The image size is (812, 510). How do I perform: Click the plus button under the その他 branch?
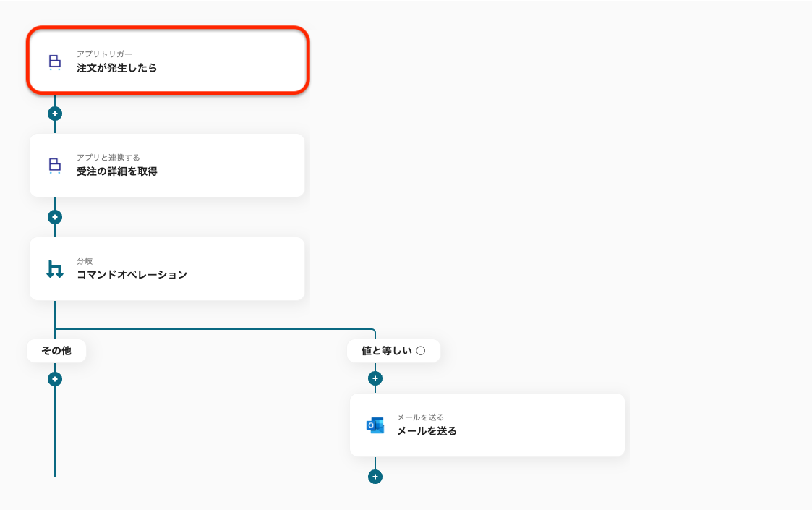pyautogui.click(x=55, y=379)
